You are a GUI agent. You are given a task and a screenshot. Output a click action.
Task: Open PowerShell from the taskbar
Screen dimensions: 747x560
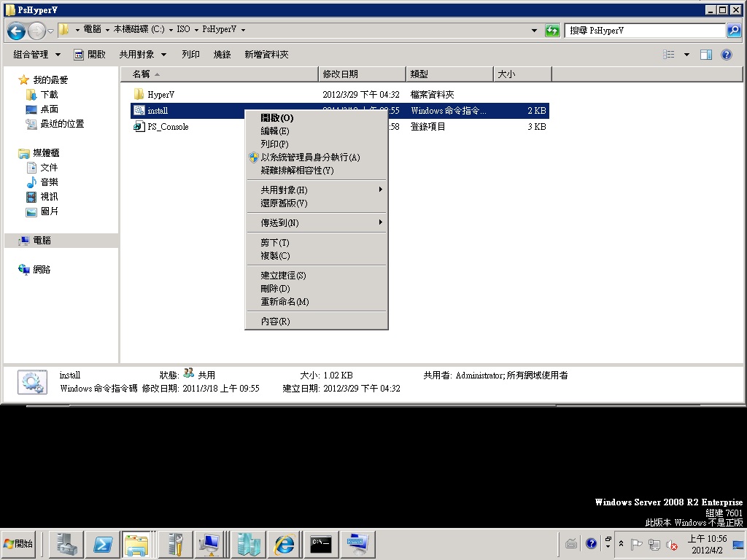(x=103, y=544)
